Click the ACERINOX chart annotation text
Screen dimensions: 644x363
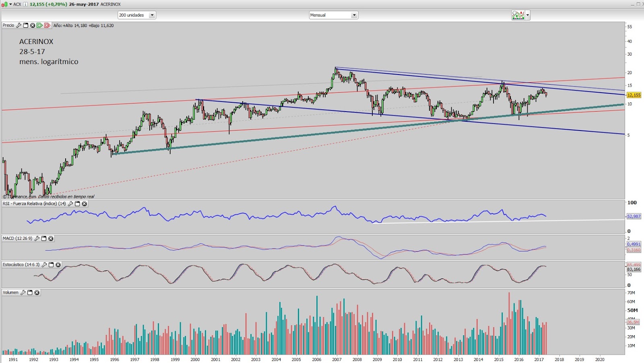tap(36, 41)
